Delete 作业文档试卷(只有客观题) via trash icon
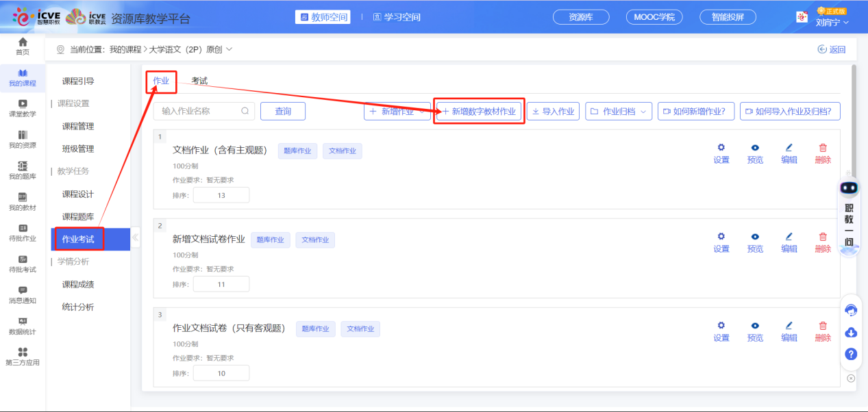 point(823,326)
